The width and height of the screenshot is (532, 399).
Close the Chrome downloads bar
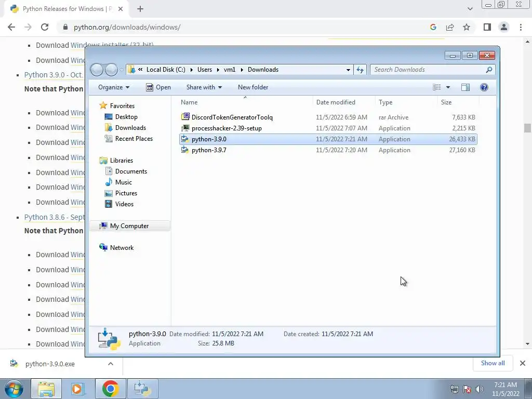(x=523, y=363)
